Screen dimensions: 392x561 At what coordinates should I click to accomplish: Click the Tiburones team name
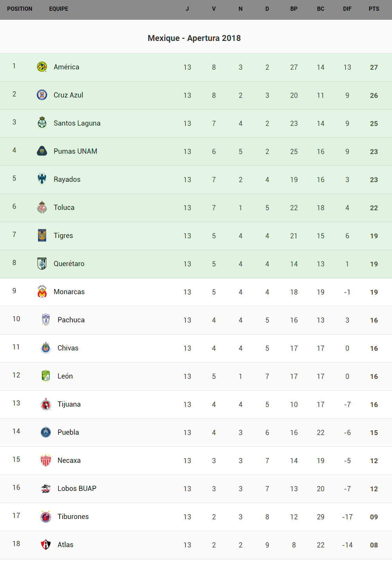click(73, 517)
